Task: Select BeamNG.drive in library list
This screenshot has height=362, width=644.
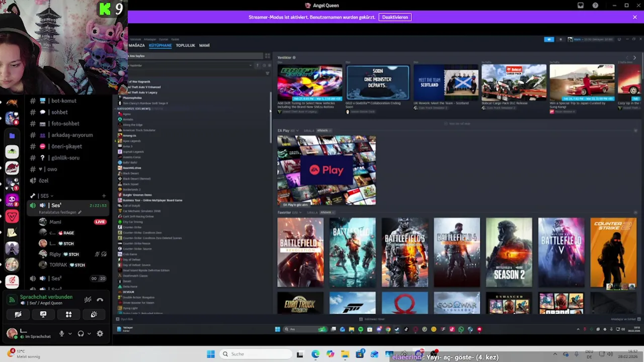Action: (132, 168)
